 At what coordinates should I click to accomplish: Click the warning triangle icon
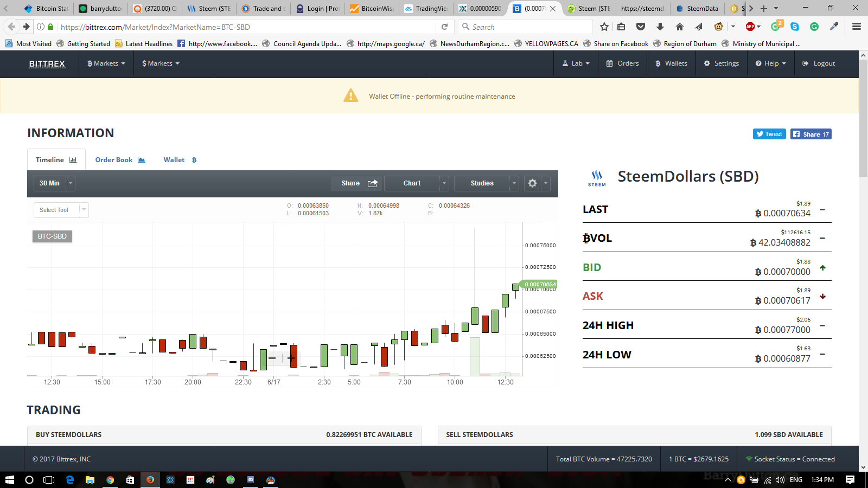click(x=351, y=95)
